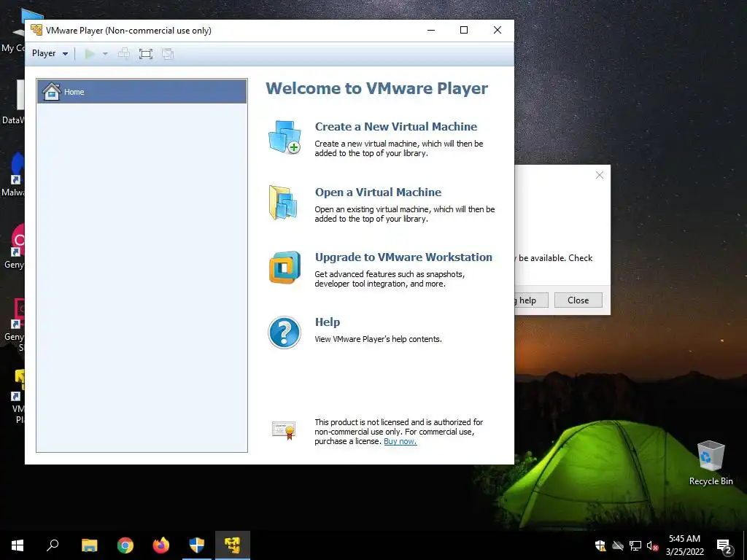Screen dimensions: 747x560
Task: Open Help heading link
Action: click(x=328, y=322)
